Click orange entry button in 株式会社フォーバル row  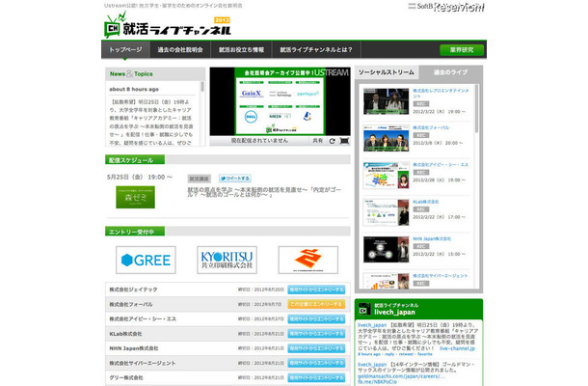(x=316, y=304)
